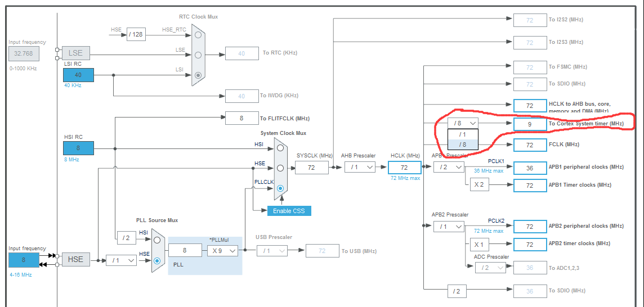Click the HSI RC 8 block
Viewport: 644px width, 307px height.
78,148
